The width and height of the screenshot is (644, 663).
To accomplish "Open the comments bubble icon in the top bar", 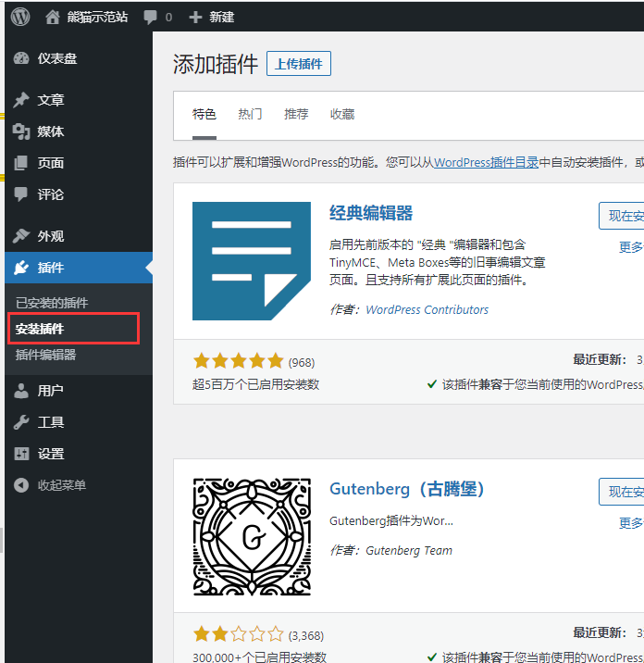I will (150, 18).
